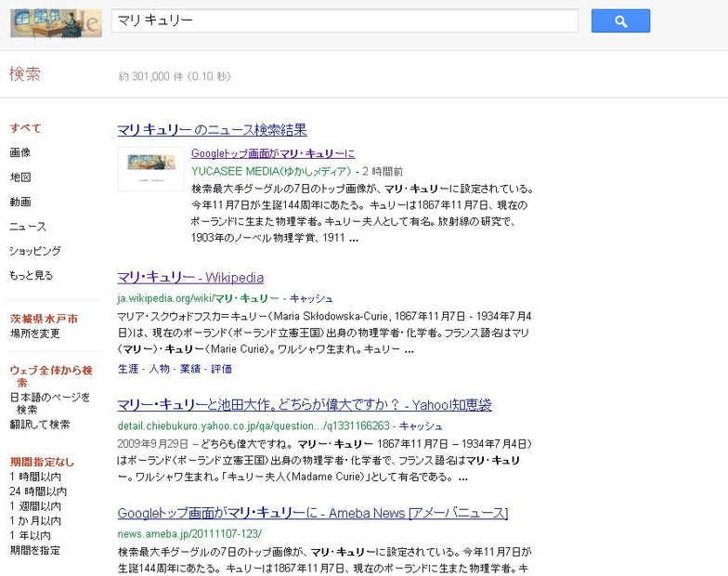Screen dimensions: 728x576
Task: Select 日本語のページを検索 option
Action: pyautogui.click(x=50, y=403)
